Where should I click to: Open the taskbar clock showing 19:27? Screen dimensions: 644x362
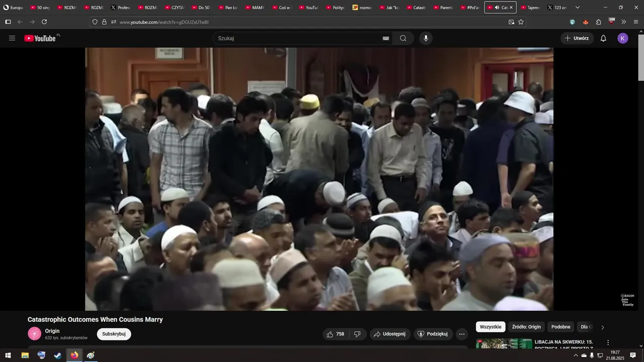point(615,355)
